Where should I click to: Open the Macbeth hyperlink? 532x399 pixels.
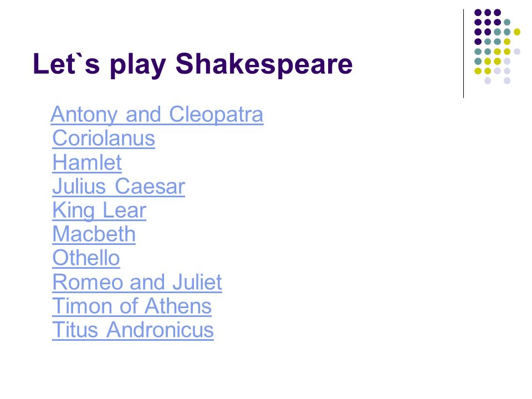tap(94, 234)
